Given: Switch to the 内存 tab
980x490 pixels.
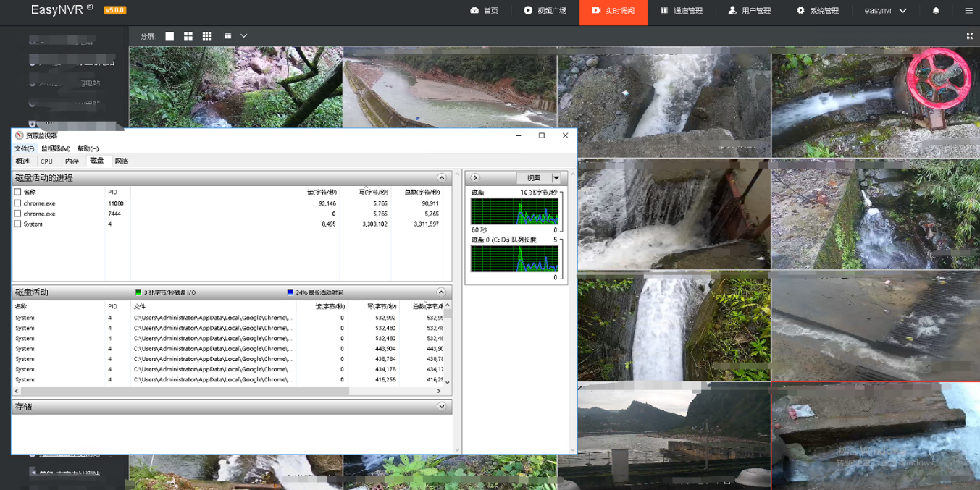Looking at the screenshot, I should [72, 161].
